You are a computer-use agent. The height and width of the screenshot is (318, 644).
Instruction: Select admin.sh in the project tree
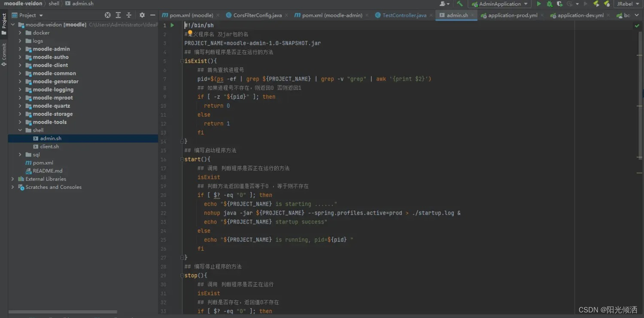pos(51,138)
